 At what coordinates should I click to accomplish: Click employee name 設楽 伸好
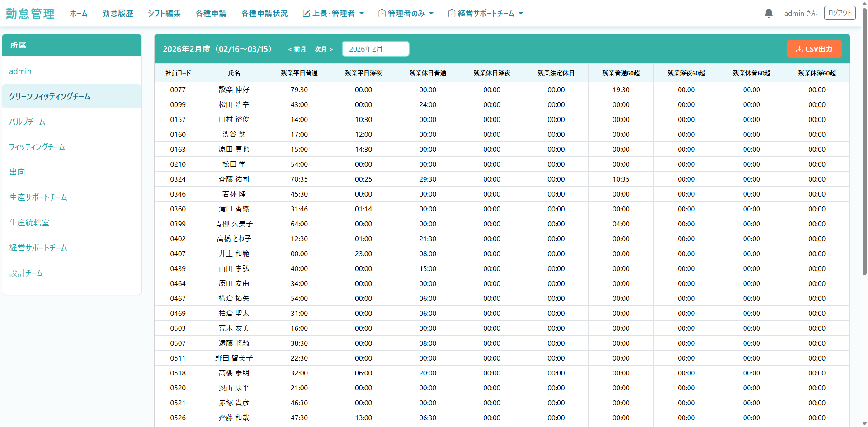[x=234, y=90]
